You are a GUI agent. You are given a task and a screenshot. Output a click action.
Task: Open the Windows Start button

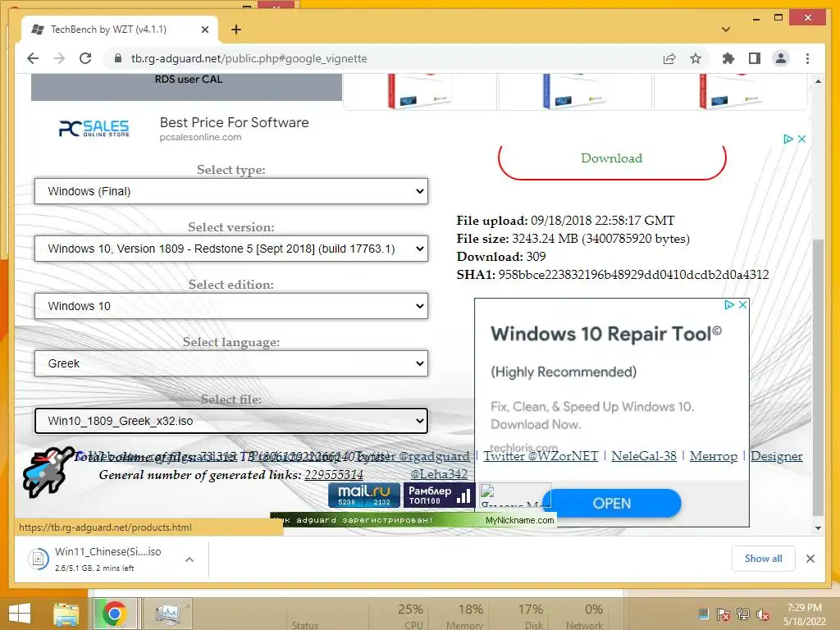tap(20, 614)
